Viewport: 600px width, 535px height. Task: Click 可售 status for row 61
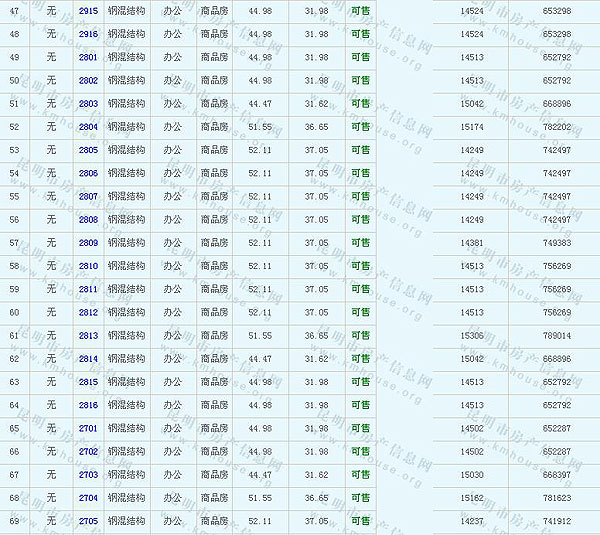click(x=360, y=336)
